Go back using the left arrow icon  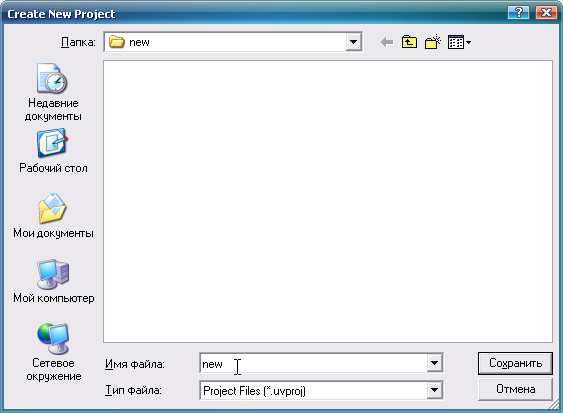point(387,42)
